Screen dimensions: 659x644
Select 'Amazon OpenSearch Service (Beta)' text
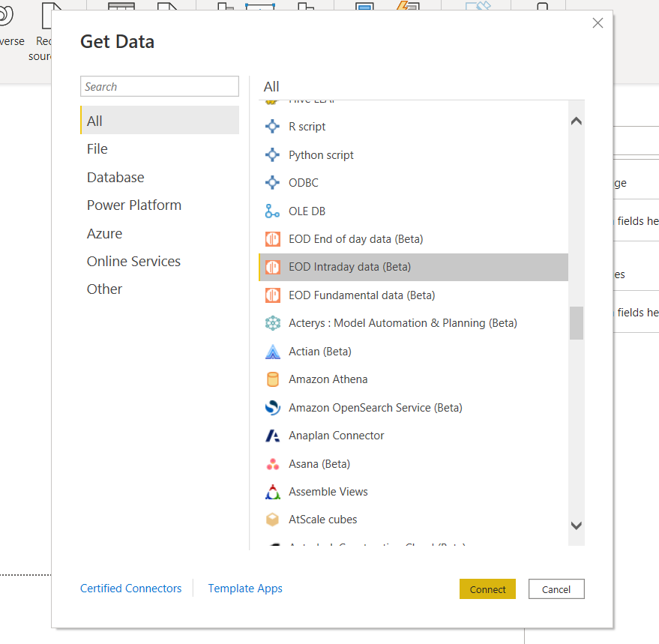tap(376, 407)
